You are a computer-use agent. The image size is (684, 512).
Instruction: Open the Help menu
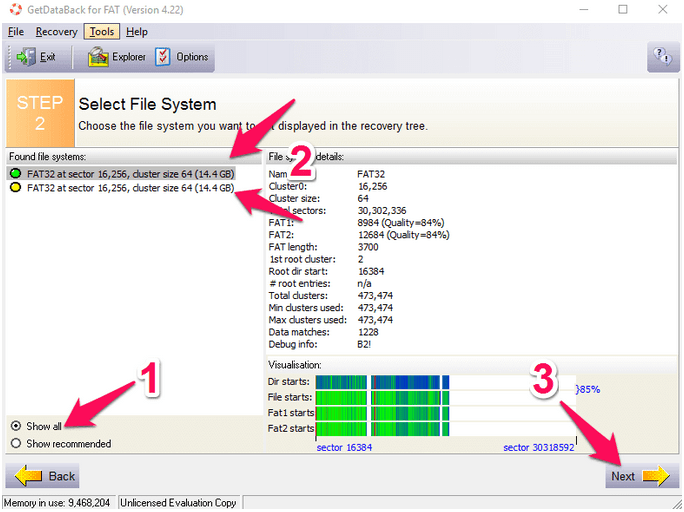[137, 32]
